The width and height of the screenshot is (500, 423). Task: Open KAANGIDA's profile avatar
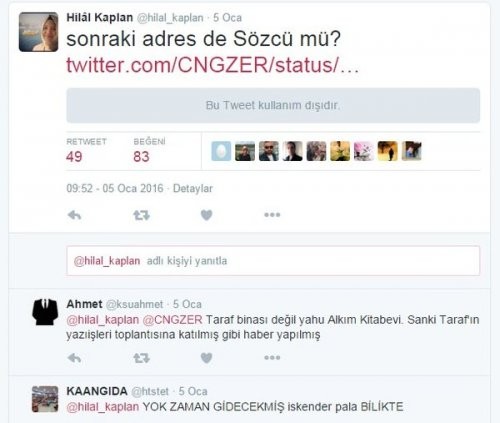click(x=45, y=399)
